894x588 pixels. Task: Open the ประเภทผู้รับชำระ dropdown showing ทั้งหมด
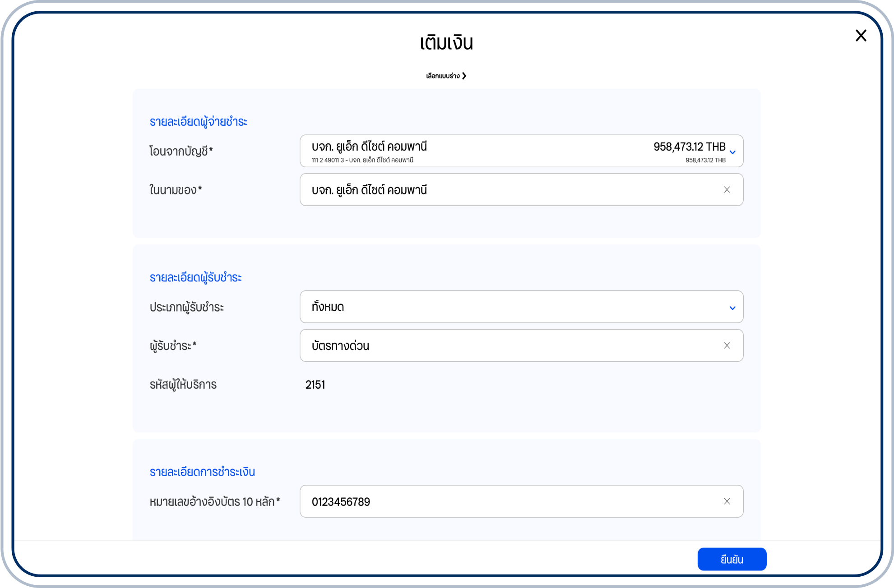521,307
